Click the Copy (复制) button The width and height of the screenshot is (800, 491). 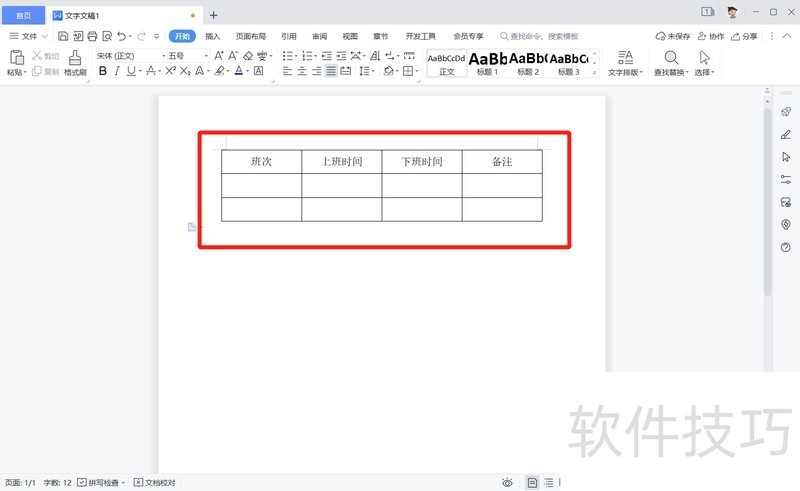click(45, 71)
